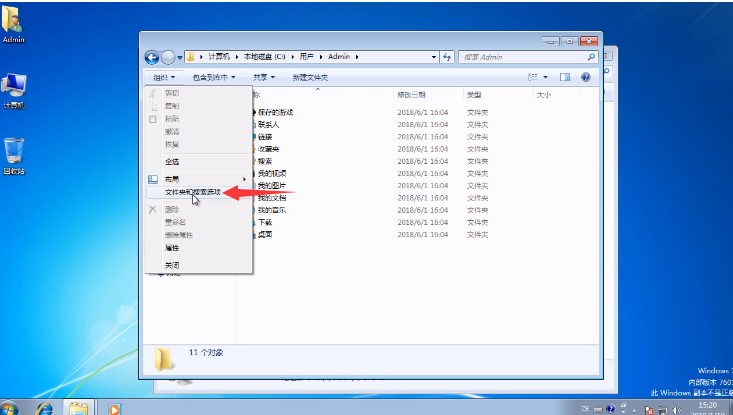Select the Admin folder icon on the desktop
This screenshot has height=415, width=733.
point(13,24)
